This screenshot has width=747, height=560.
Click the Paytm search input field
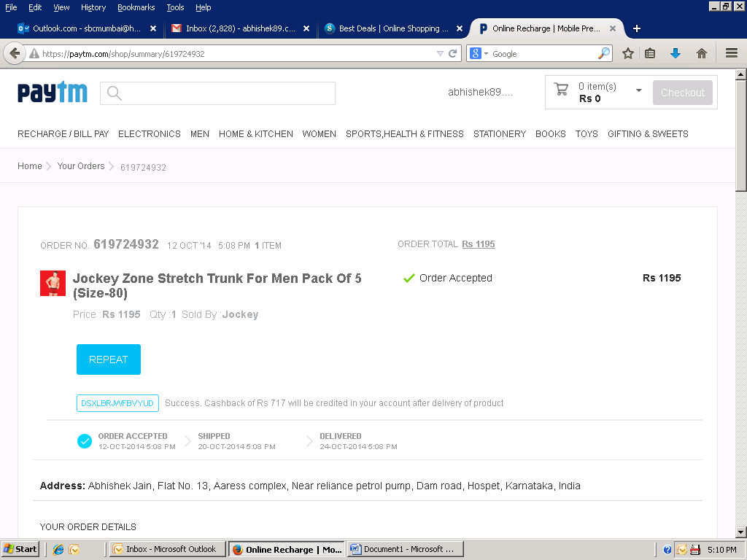click(217, 93)
